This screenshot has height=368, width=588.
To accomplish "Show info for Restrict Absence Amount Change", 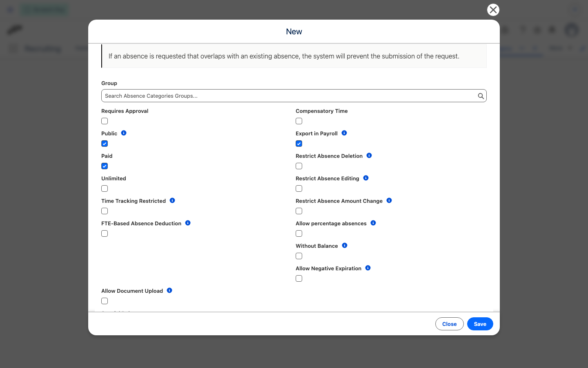I will point(389,200).
